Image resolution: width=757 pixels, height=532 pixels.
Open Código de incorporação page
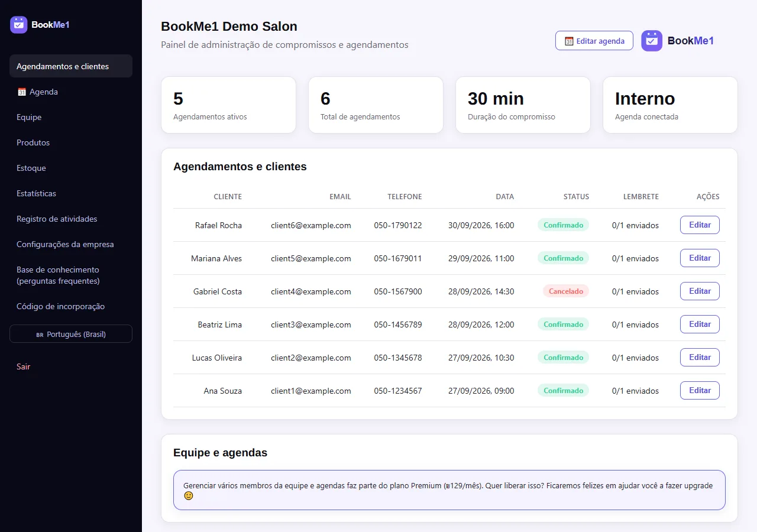[71, 306]
